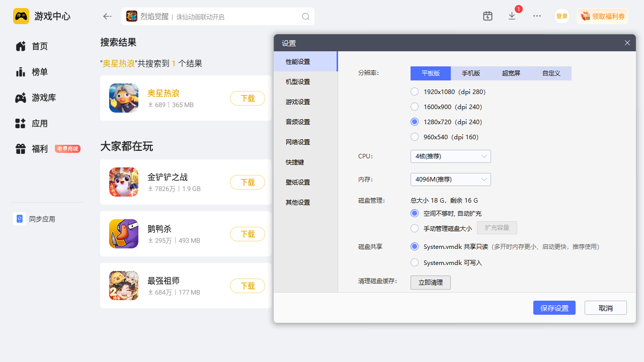This screenshot has width=644, height=362.
Task: Click the search magnifier icon
Action: pyautogui.click(x=305, y=17)
